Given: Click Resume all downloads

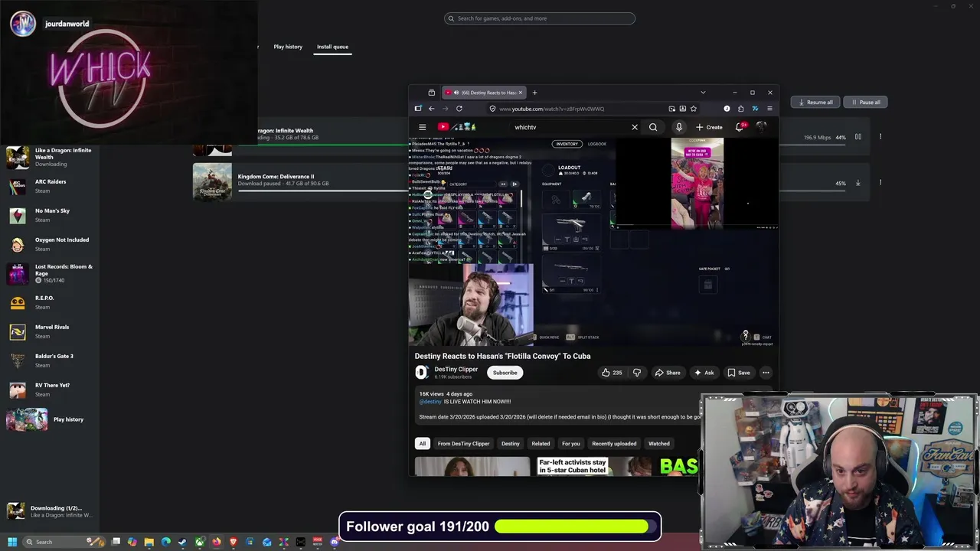Looking at the screenshot, I should pyautogui.click(x=815, y=102).
